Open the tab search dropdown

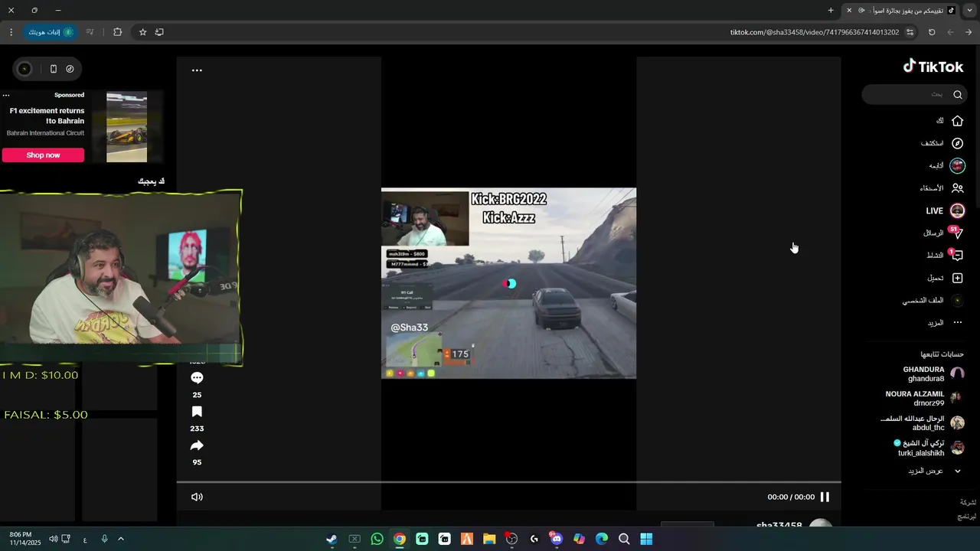tap(970, 11)
